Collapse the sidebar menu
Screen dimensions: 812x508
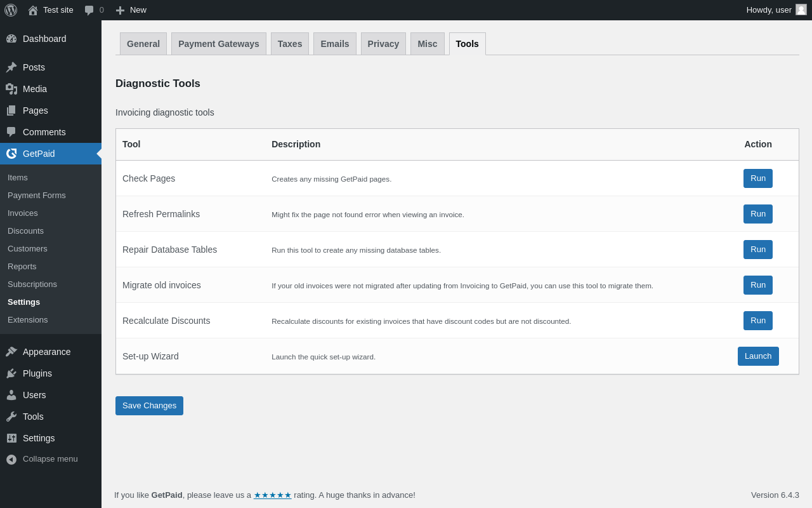click(x=42, y=459)
